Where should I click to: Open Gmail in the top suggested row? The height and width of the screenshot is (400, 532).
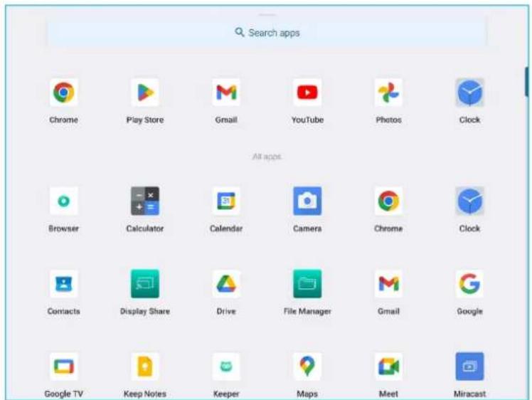click(226, 93)
